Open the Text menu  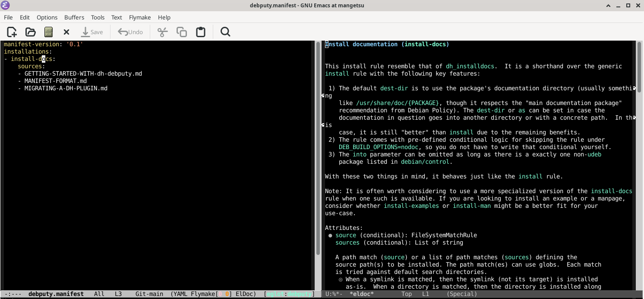pyautogui.click(x=117, y=17)
